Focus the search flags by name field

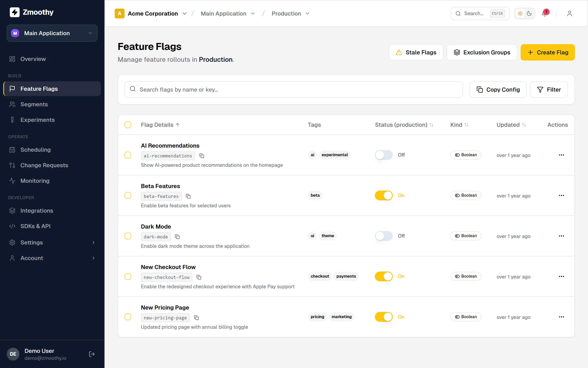294,90
